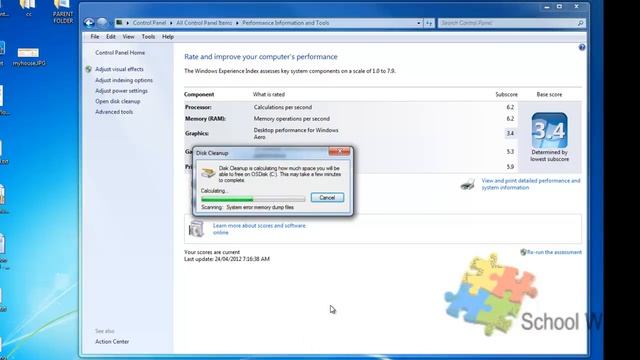640x360 pixels.
Task: Click Open disk cleanup link
Action: (x=118, y=101)
